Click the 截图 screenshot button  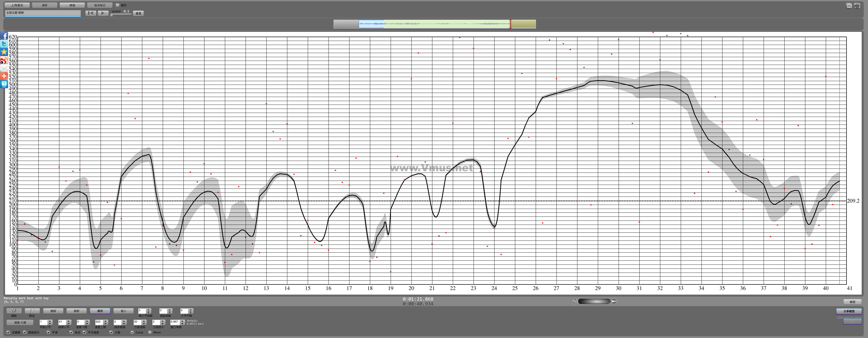pos(853,302)
